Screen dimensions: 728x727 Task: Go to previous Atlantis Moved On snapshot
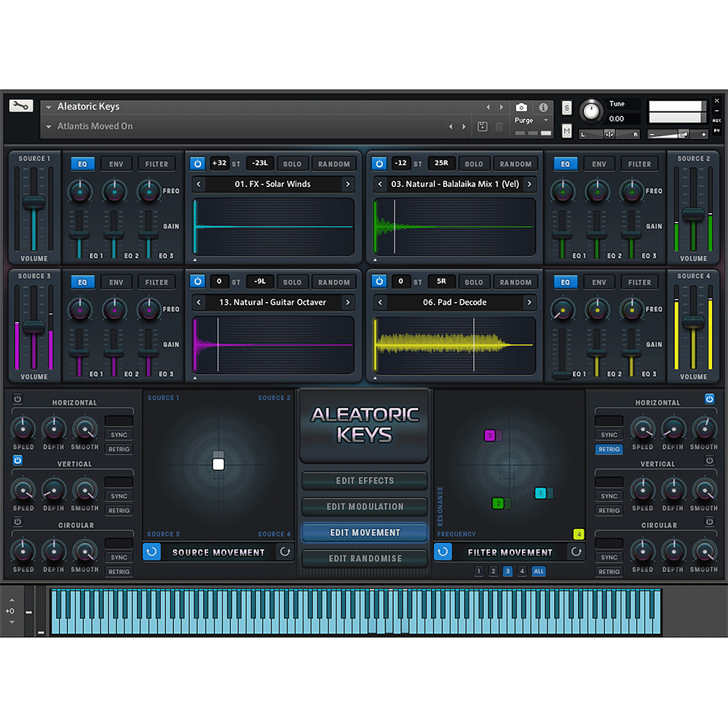pos(451,127)
